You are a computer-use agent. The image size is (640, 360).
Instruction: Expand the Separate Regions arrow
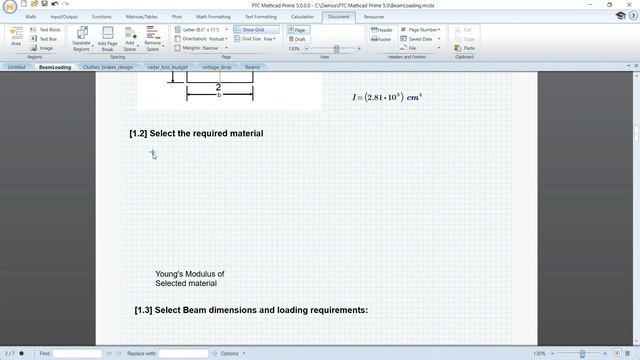point(92,46)
